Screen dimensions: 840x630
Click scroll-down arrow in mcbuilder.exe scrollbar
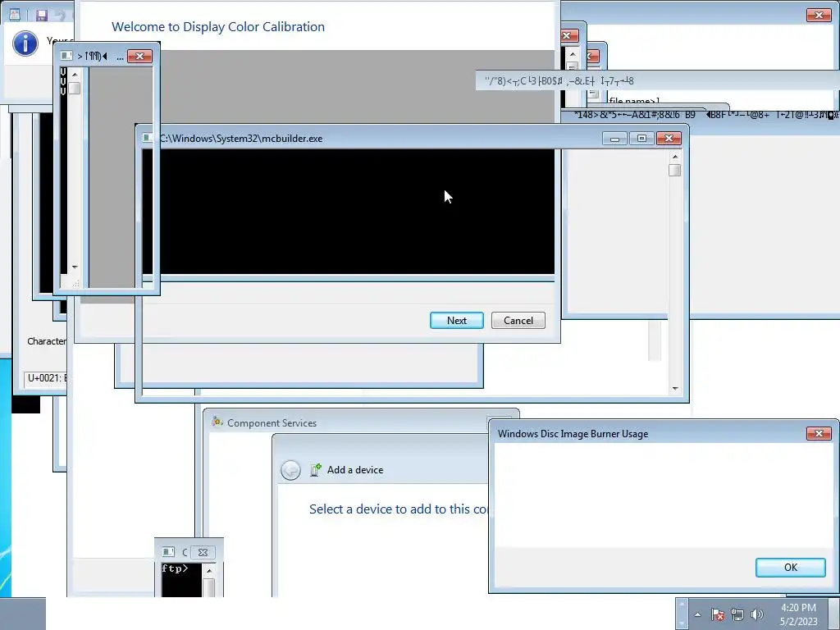675,388
